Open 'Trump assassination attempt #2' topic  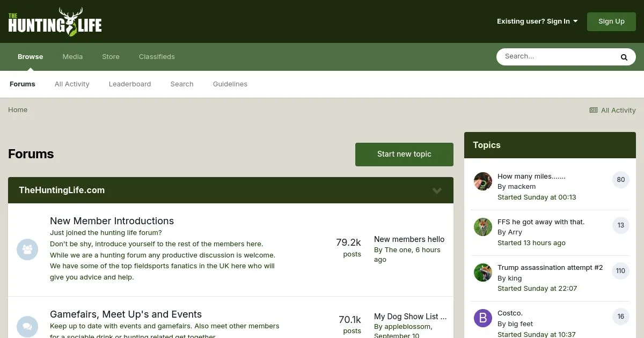[550, 268]
